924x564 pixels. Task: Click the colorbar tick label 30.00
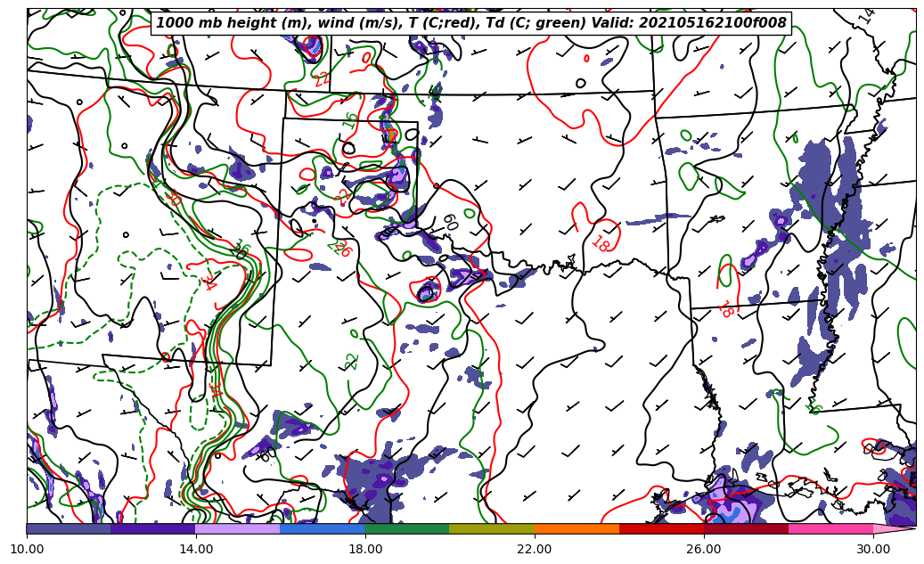873,549
